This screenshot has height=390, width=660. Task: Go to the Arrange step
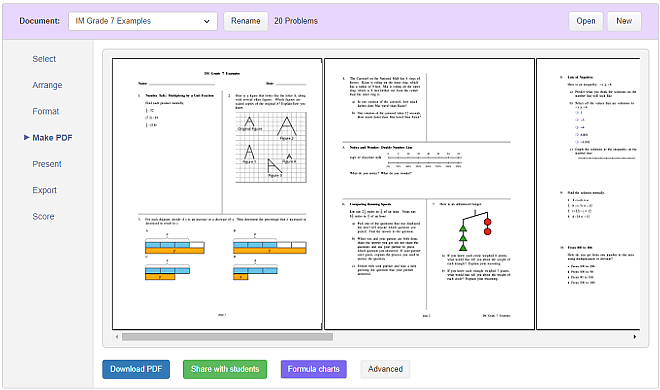tap(47, 85)
